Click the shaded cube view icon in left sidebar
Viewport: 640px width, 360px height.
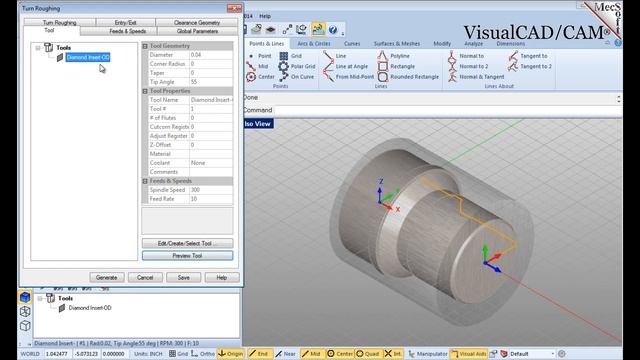point(25,297)
